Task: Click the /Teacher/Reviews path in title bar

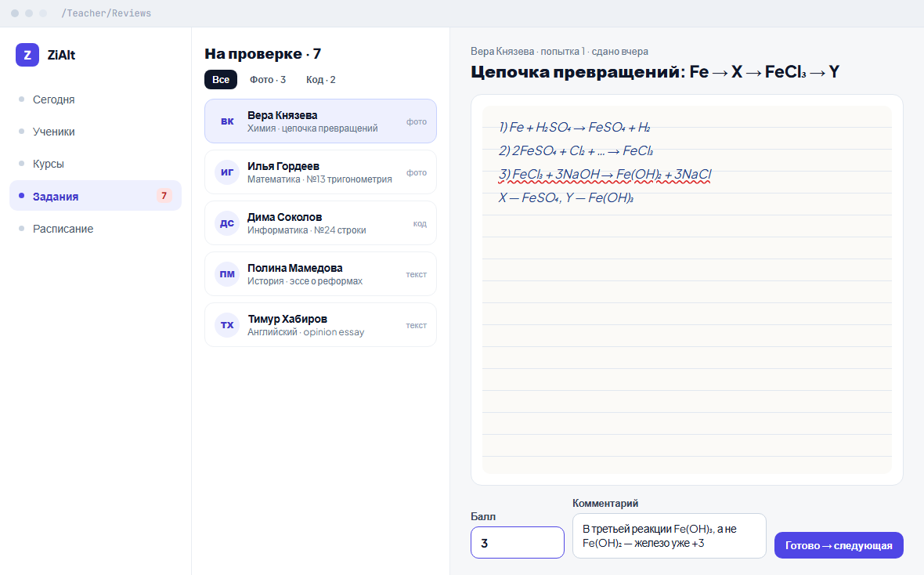Action: (x=106, y=13)
